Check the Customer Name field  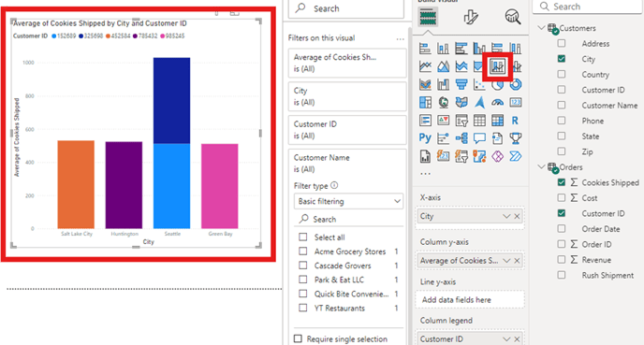(x=562, y=105)
